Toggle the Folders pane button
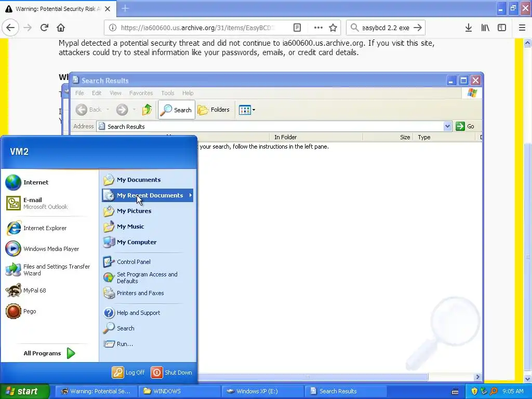 click(214, 110)
